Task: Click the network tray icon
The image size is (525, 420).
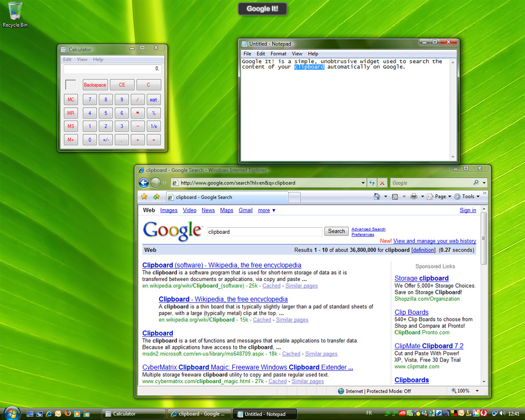Action: [495, 413]
